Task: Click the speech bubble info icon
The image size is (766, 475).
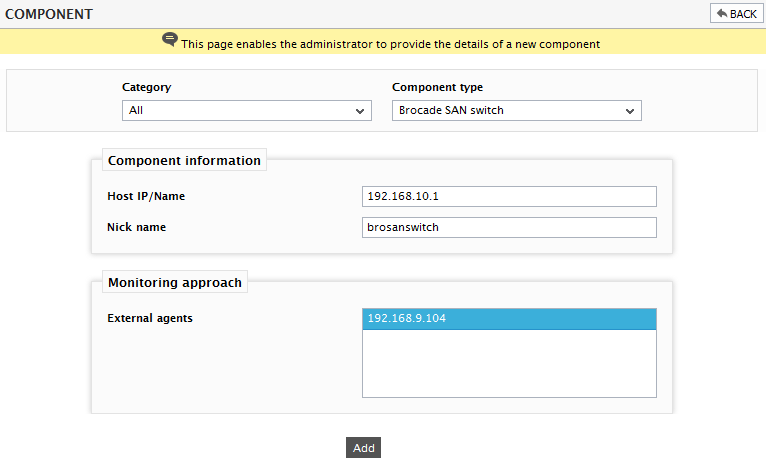Action: [170, 40]
